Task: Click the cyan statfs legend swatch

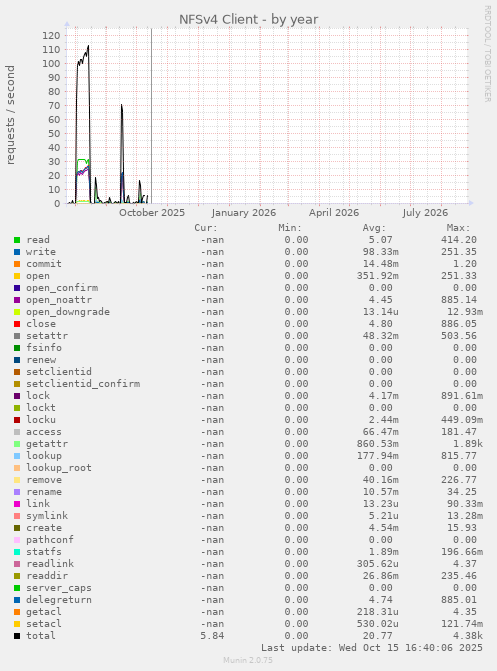Action: (17, 552)
